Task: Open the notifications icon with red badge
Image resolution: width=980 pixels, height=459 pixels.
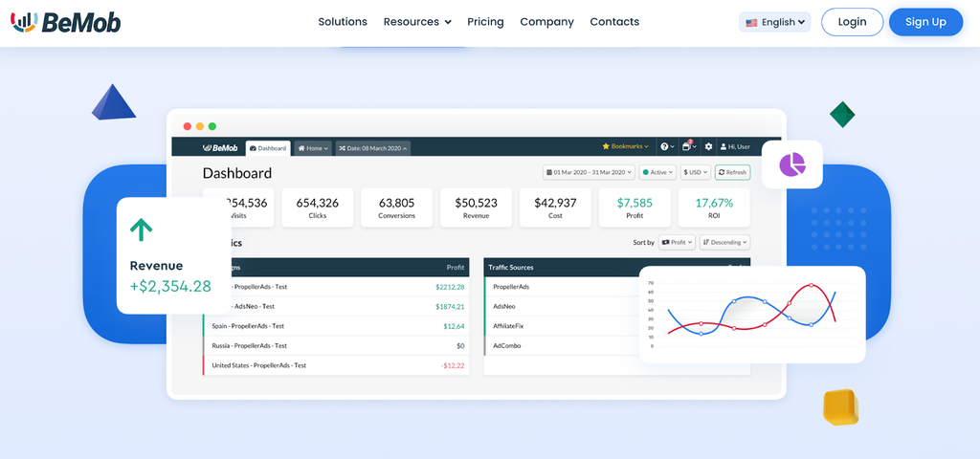Action: (x=689, y=146)
